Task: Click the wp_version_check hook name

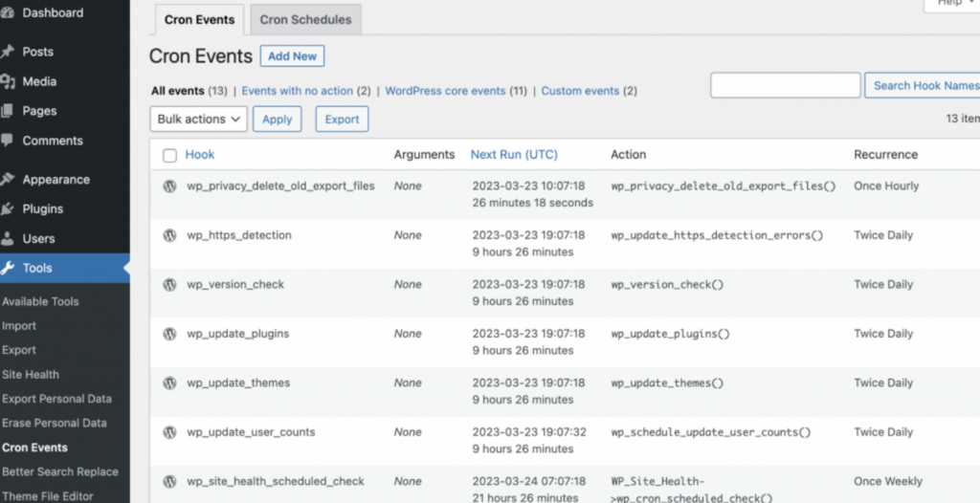Action: (235, 284)
